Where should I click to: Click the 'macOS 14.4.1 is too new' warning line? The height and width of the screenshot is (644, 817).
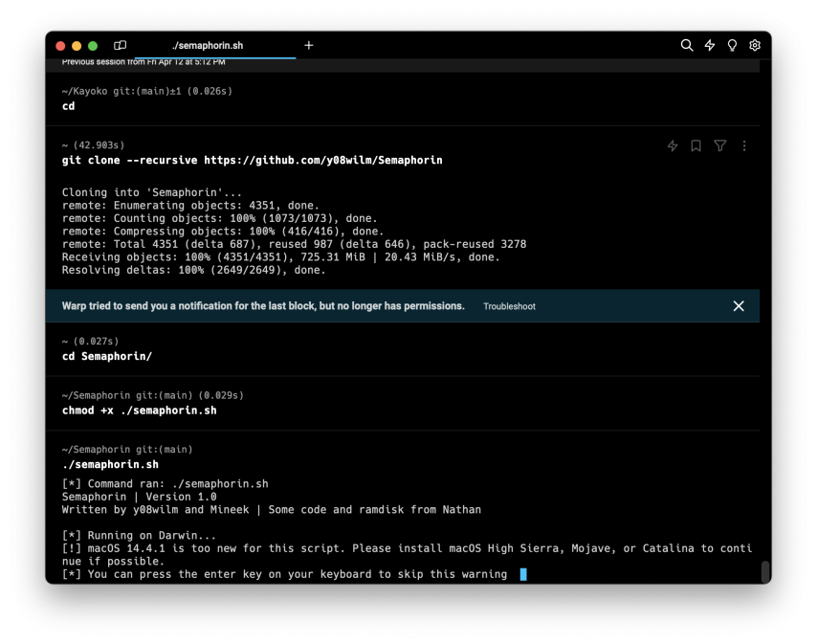click(x=407, y=554)
